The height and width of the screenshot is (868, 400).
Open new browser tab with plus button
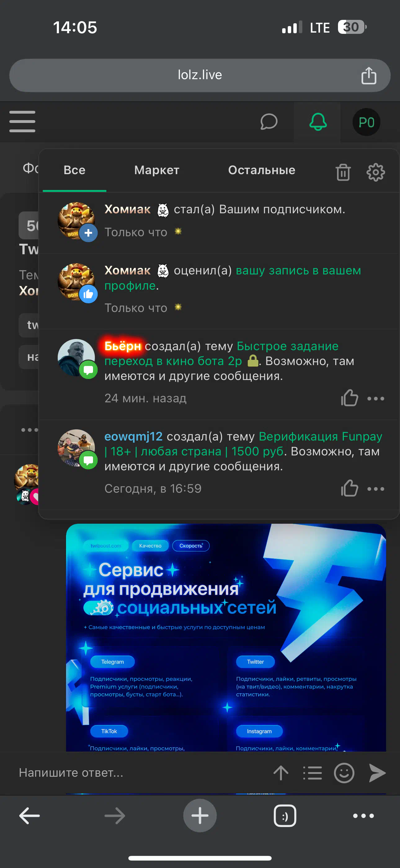tap(200, 816)
